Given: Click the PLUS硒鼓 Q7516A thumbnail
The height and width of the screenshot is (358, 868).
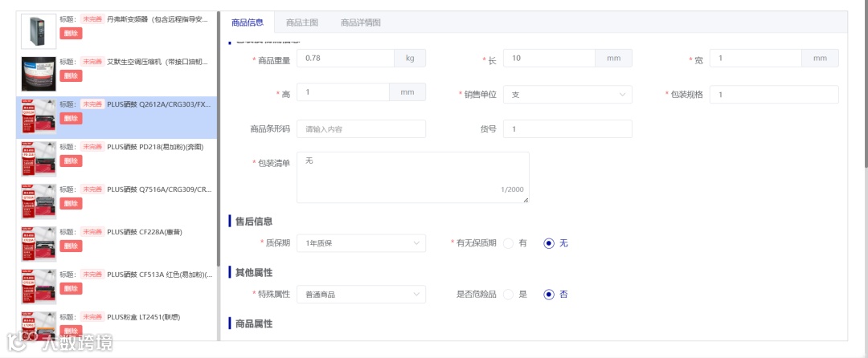Looking at the screenshot, I should tap(39, 201).
